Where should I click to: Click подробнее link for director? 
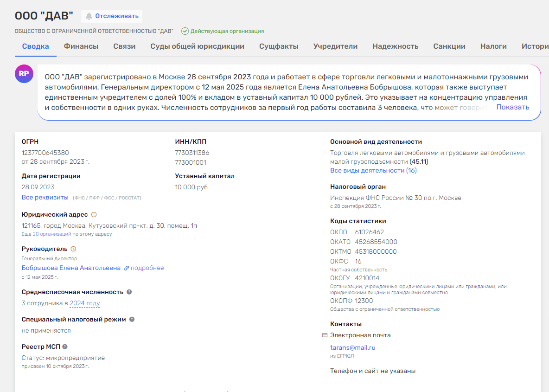[x=147, y=268]
